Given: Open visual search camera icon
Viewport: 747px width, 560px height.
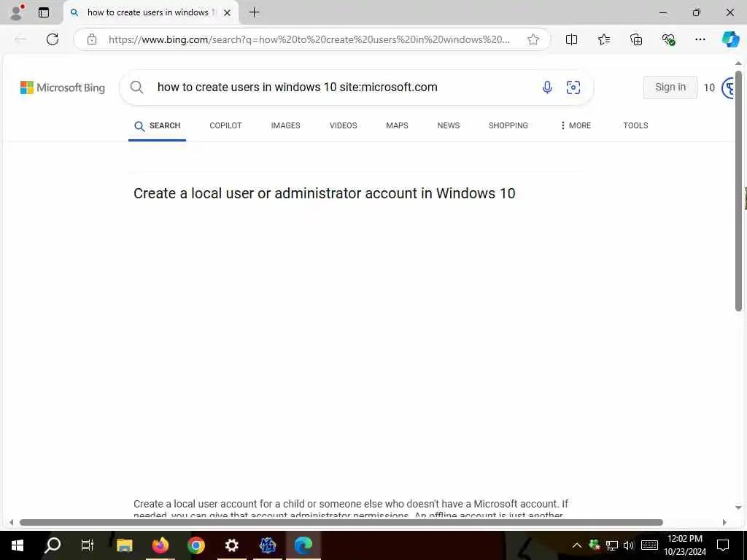Looking at the screenshot, I should click(573, 87).
